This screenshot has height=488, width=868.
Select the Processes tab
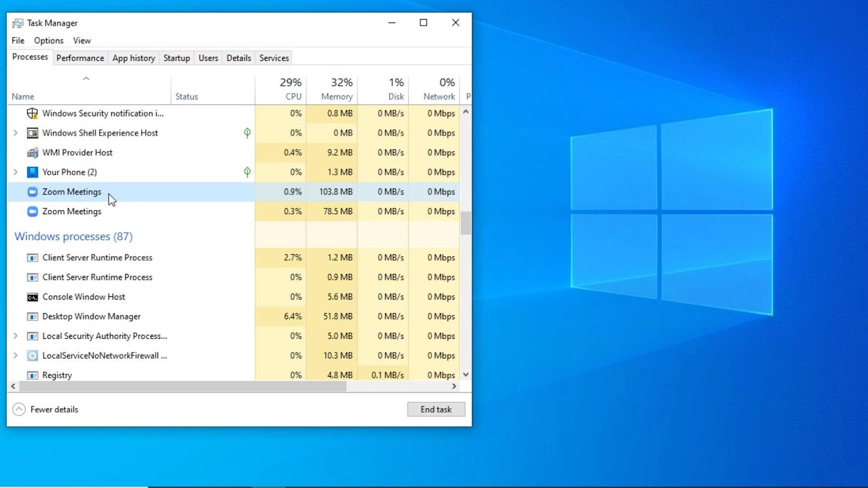(x=30, y=57)
